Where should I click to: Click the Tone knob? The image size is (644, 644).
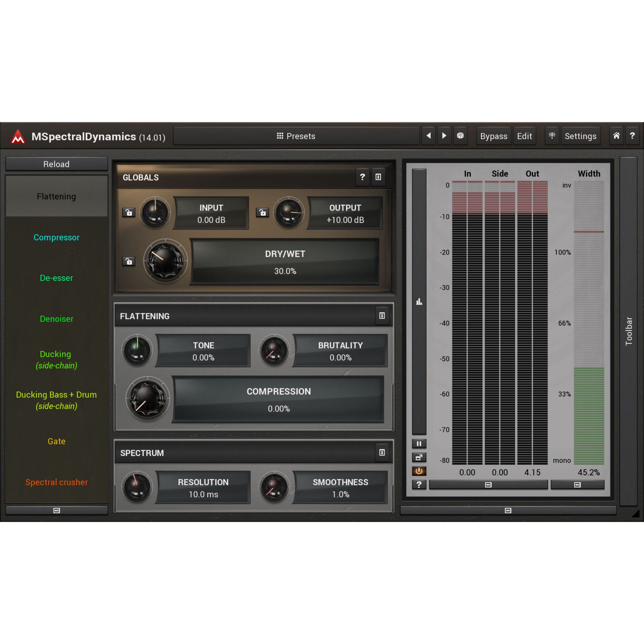click(137, 350)
